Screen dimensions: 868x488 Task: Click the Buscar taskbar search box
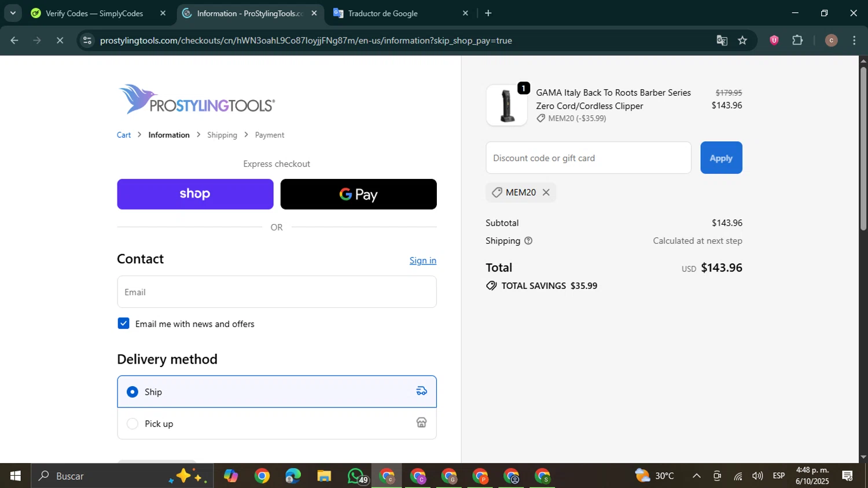coord(122,476)
